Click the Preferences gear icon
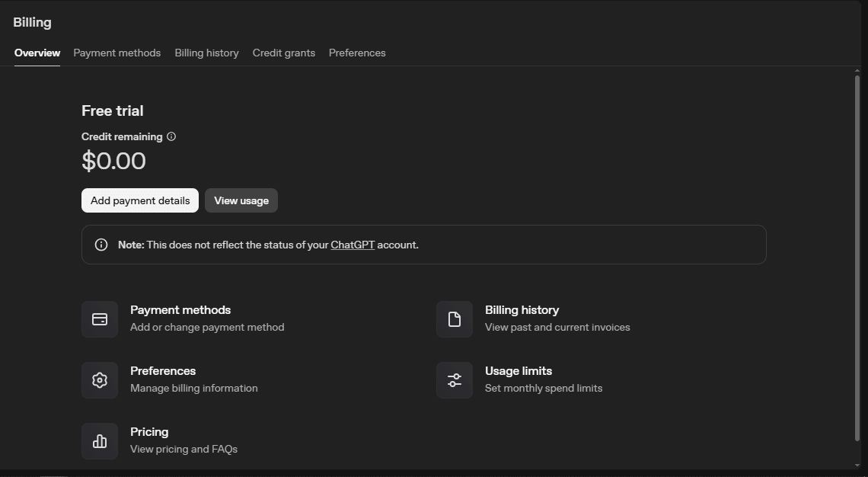This screenshot has height=477, width=868. (100, 379)
